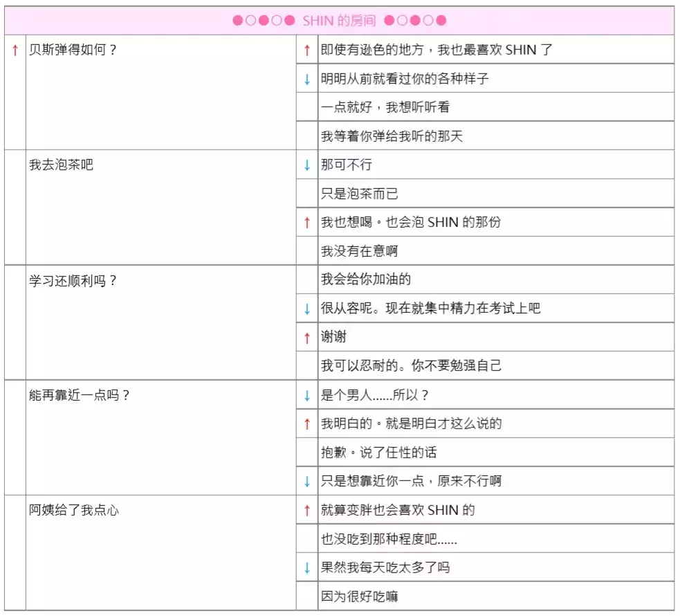Click the answer 即使有逊色的地方，我也最喜欢 SHIN 了
680x616 pixels.
[x=437, y=50]
